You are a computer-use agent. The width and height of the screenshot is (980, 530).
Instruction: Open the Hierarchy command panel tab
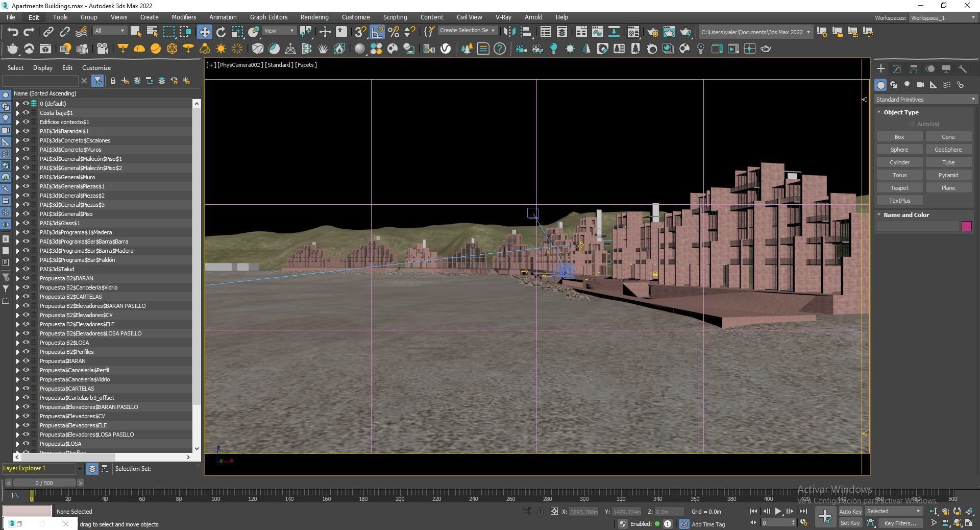(914, 68)
